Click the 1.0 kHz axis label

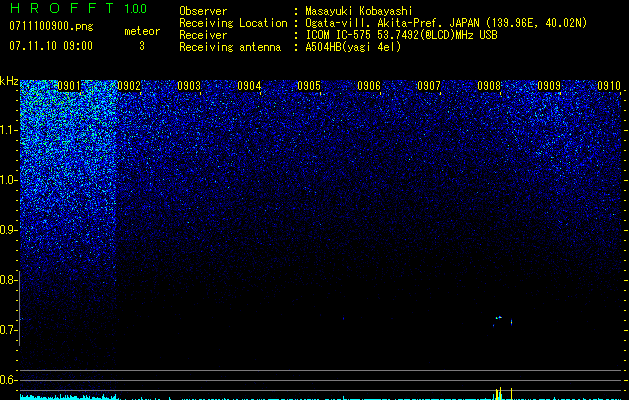click(9, 180)
